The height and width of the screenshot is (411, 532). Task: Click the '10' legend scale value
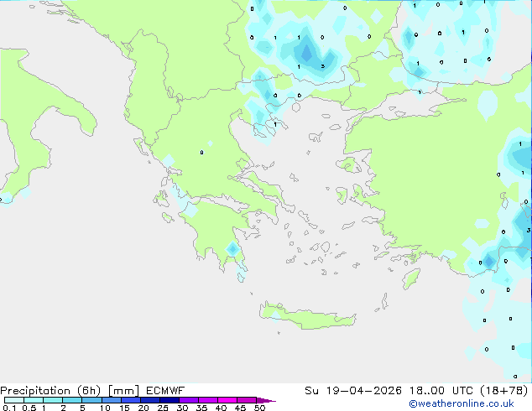105,408
